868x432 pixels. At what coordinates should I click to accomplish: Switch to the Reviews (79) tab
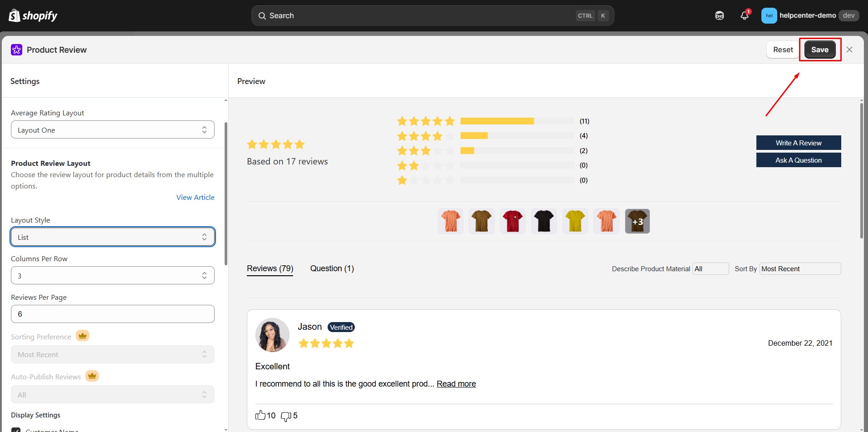270,268
